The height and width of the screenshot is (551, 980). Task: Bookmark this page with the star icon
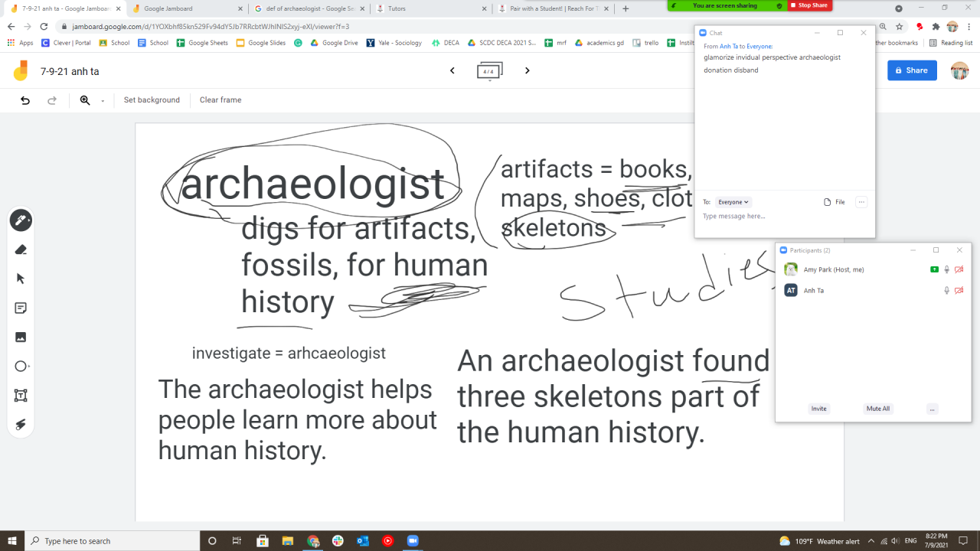click(900, 26)
